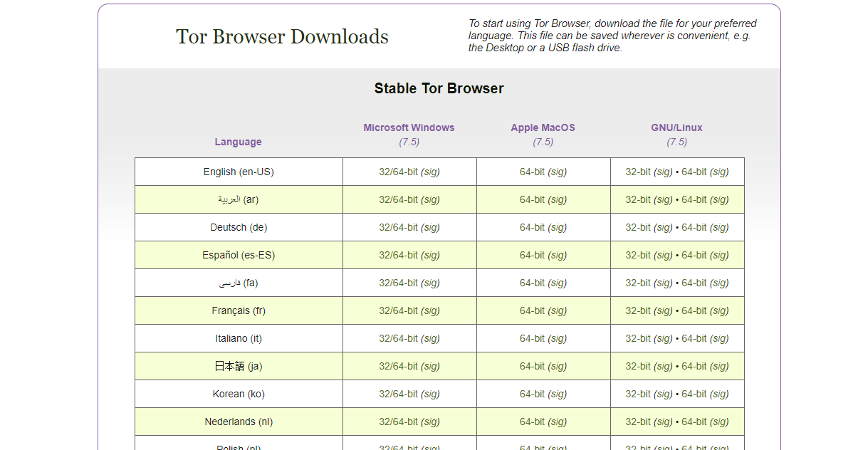
Task: Download Windows 32/64-bit for English (en-US)
Action: (398, 172)
